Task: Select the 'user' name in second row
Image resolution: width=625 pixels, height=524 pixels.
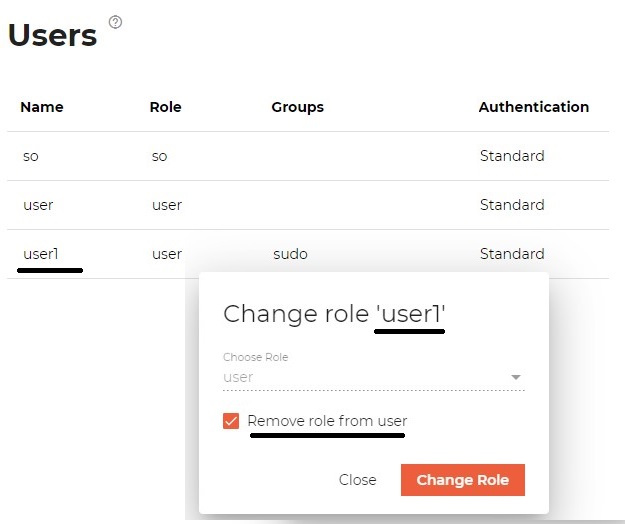Action: [38, 205]
